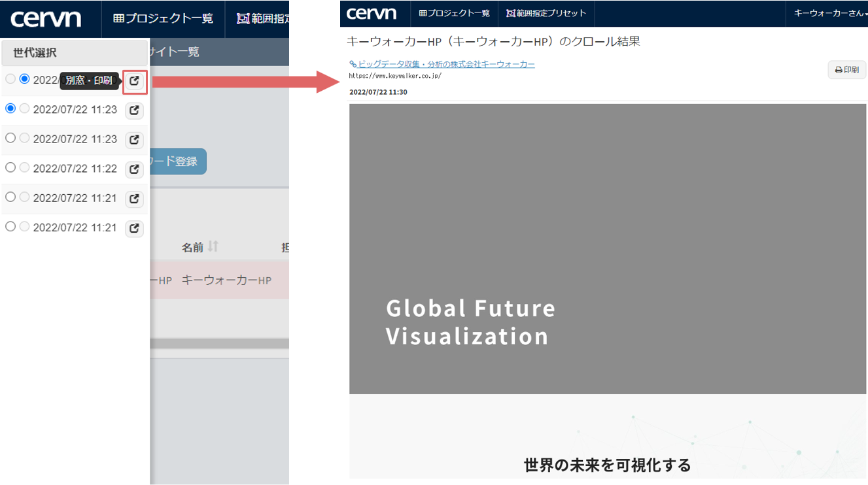Click the 別窓・印刷 icon highlighted in red

(x=134, y=81)
